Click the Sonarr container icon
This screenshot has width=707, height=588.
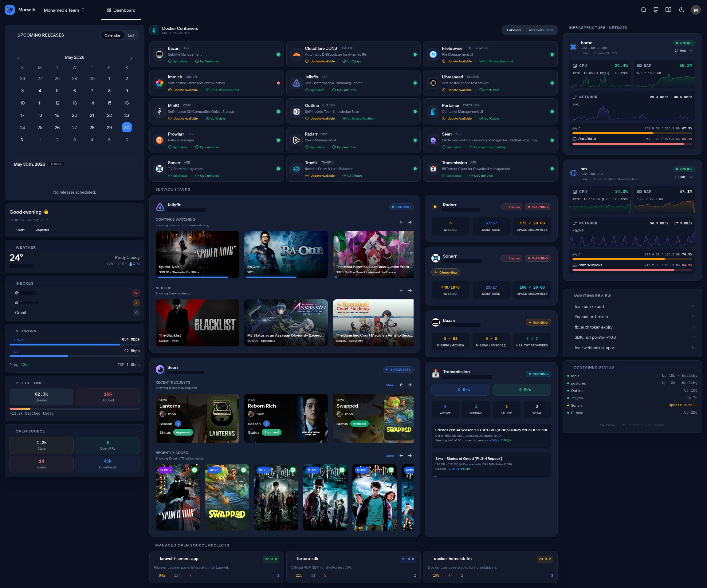coord(159,169)
